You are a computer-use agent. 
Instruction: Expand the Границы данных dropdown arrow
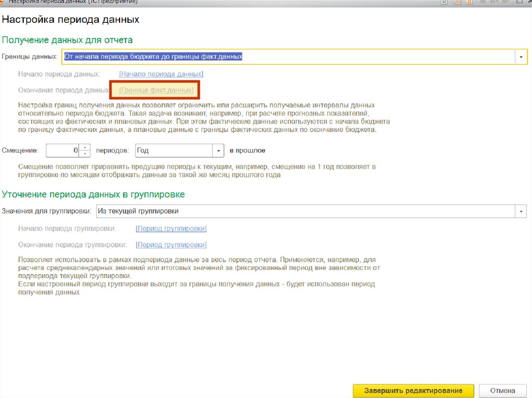point(521,57)
